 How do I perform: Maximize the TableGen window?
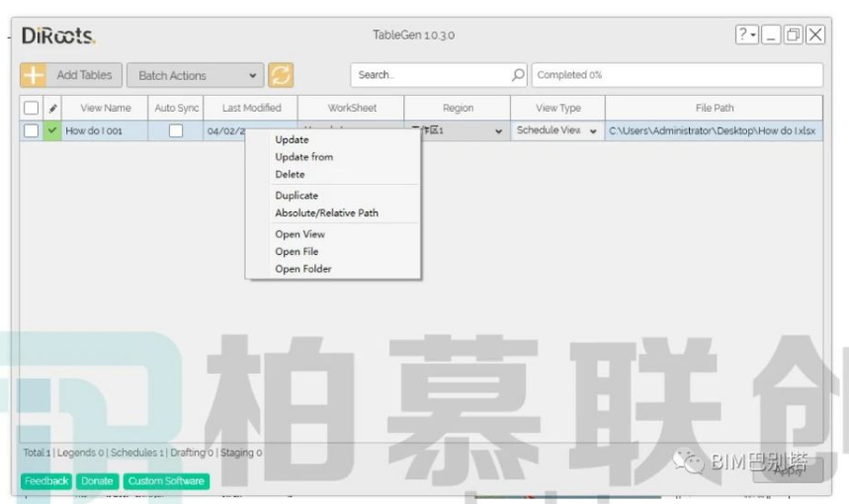coord(794,35)
